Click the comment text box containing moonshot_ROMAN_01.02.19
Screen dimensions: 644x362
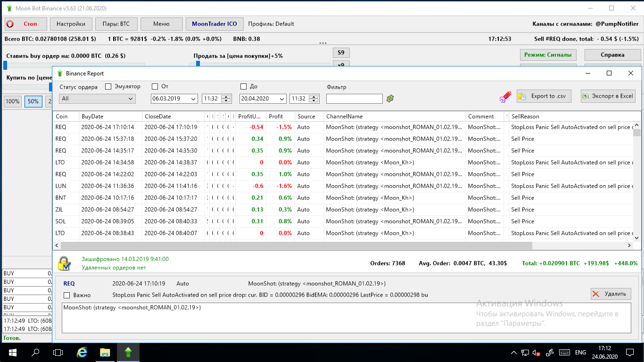click(x=347, y=318)
